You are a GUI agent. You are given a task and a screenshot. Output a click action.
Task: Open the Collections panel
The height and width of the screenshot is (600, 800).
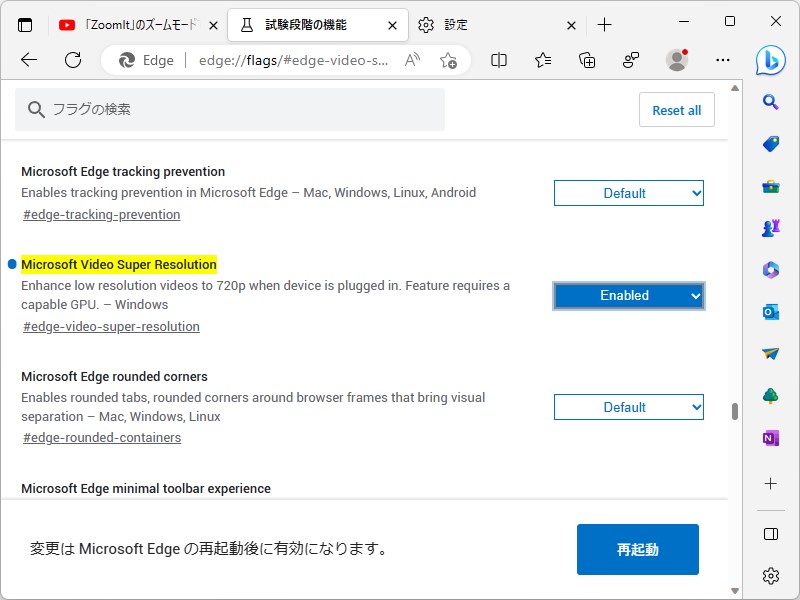[588, 60]
